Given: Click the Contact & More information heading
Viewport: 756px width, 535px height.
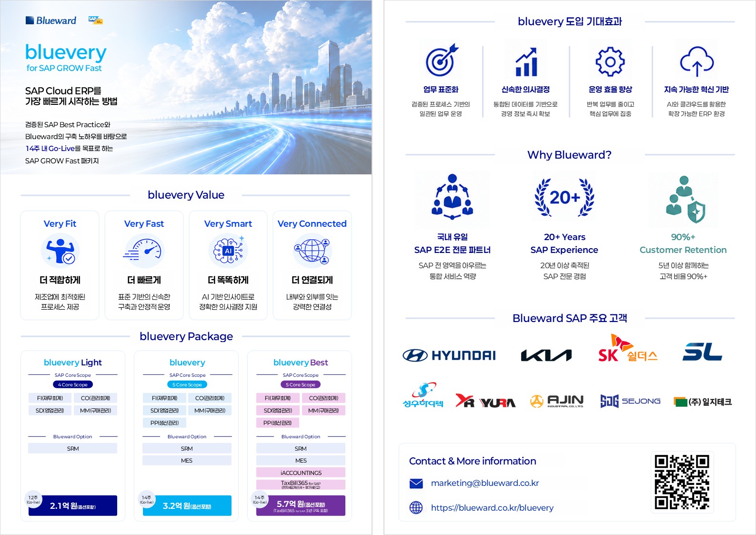Looking at the screenshot, I should coord(473,461).
